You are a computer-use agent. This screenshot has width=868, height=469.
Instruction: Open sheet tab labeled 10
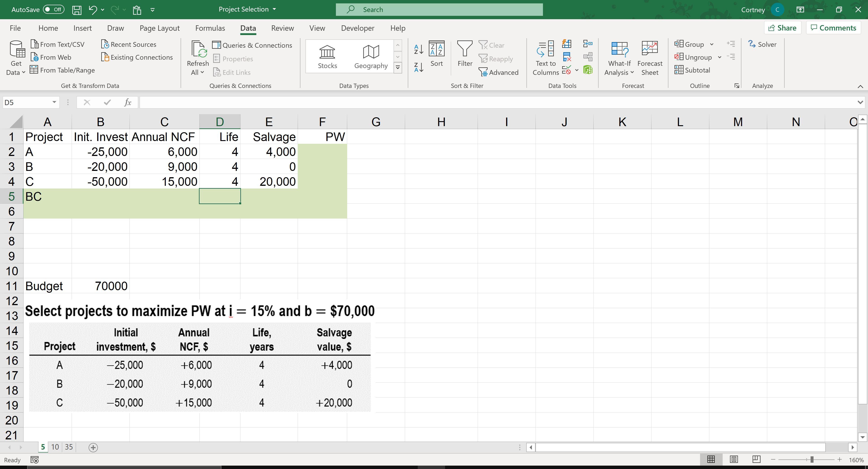coord(55,447)
